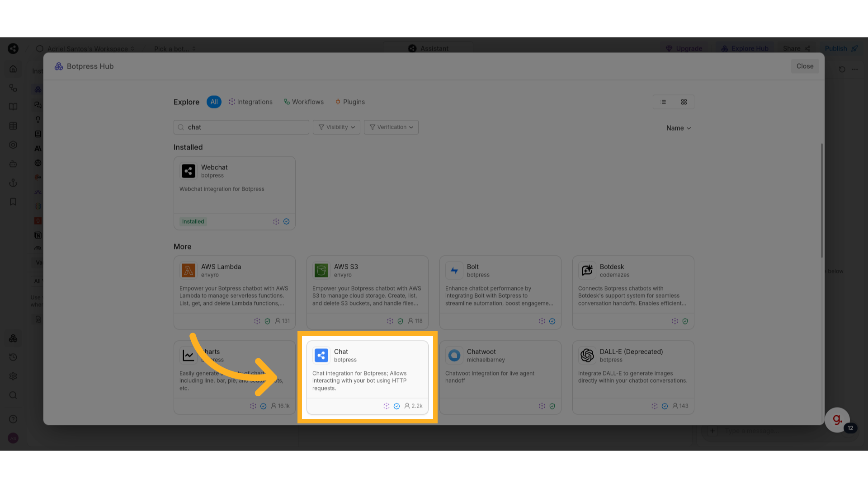Click the AWS Lambda orange logo icon
The width and height of the screenshot is (868, 488).
point(188,270)
